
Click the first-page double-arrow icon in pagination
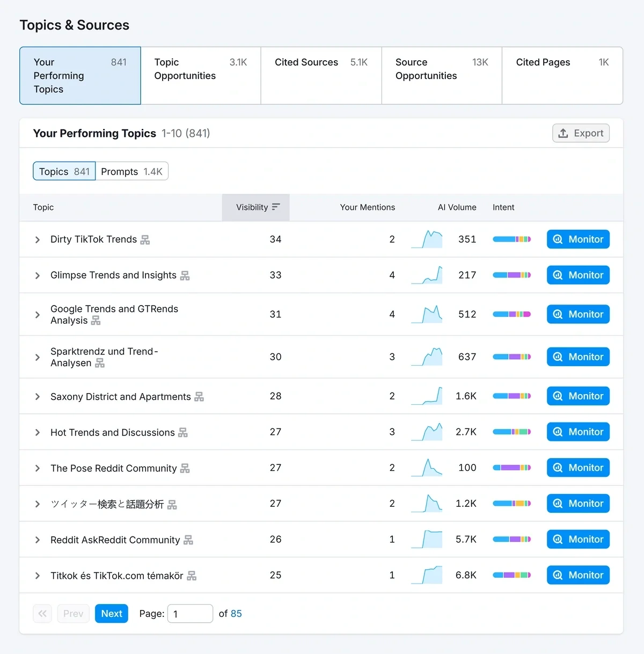tap(42, 613)
